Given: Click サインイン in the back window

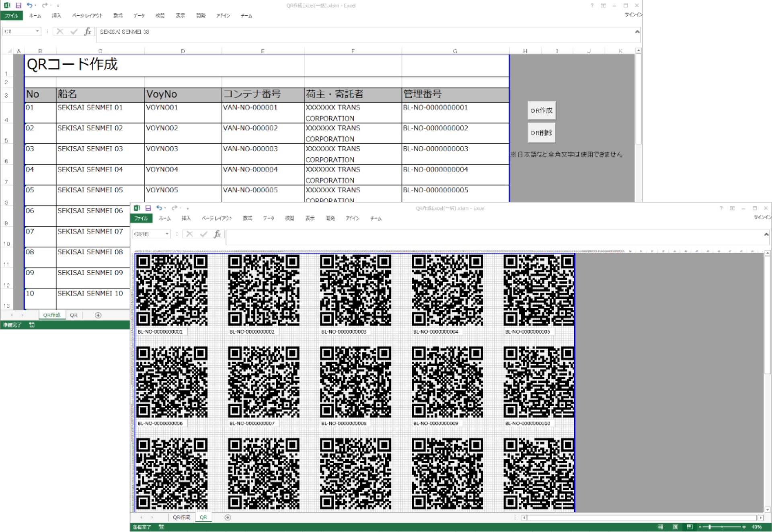Looking at the screenshot, I should tap(633, 14).
